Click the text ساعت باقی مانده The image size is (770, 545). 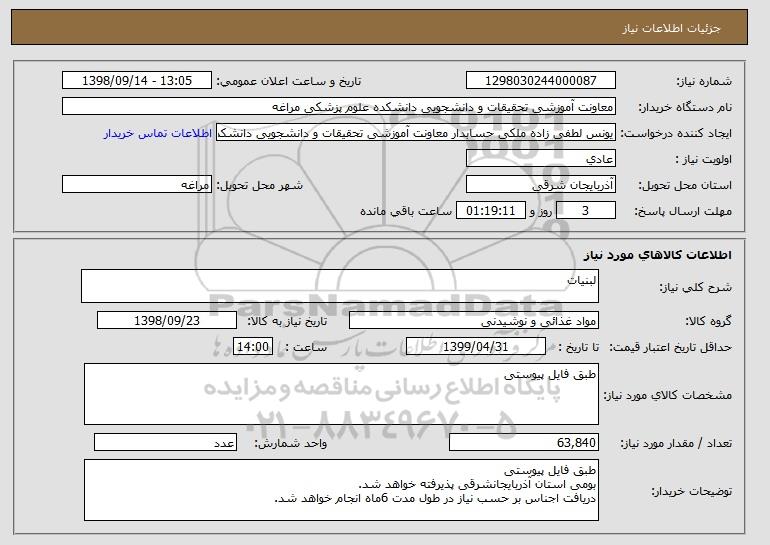[x=406, y=211]
